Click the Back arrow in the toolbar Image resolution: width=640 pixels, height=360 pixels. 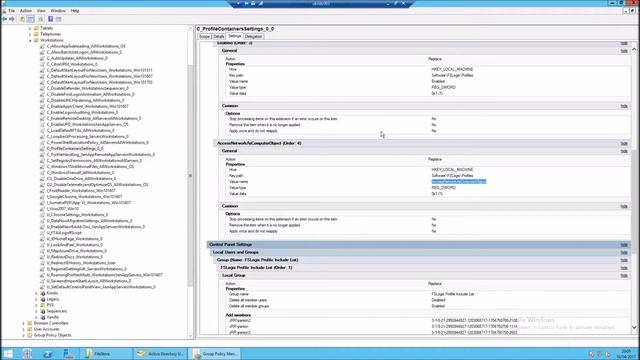(4, 19)
